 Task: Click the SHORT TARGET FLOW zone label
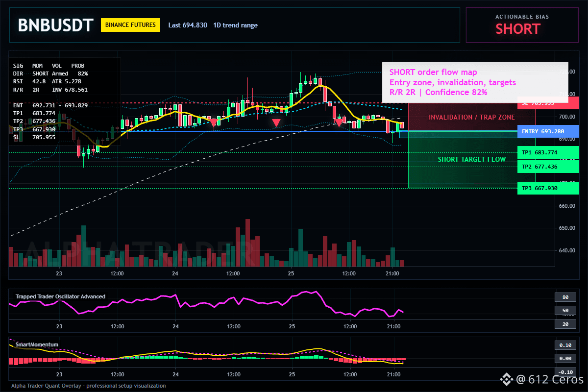pyautogui.click(x=472, y=159)
